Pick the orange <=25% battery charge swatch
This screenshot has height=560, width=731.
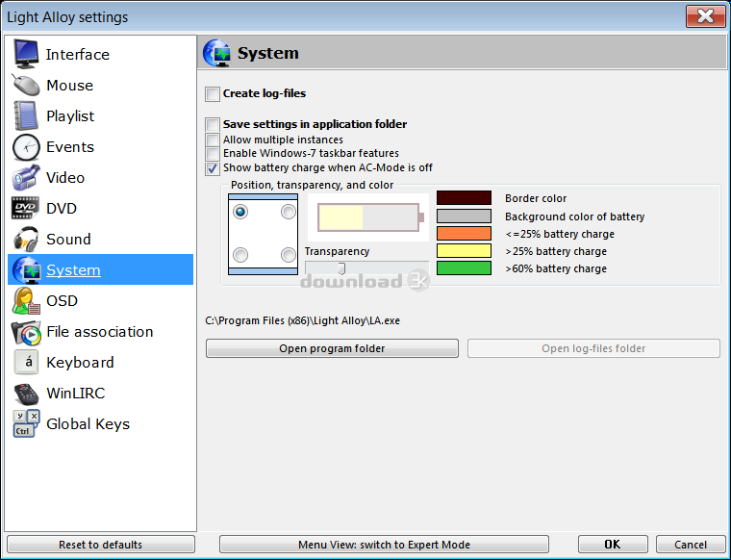coord(464,233)
